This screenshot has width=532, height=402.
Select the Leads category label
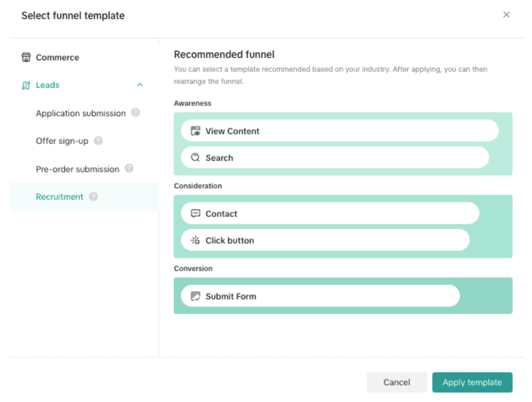(47, 85)
